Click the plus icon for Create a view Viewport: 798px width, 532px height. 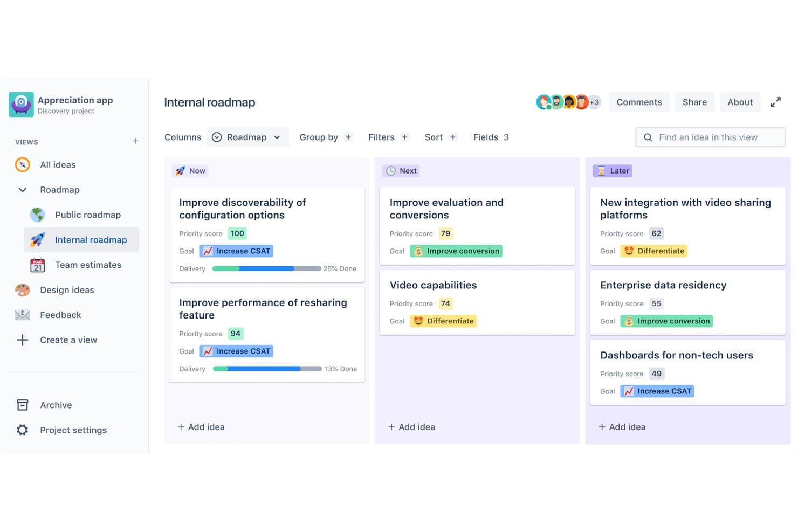pyautogui.click(x=23, y=340)
